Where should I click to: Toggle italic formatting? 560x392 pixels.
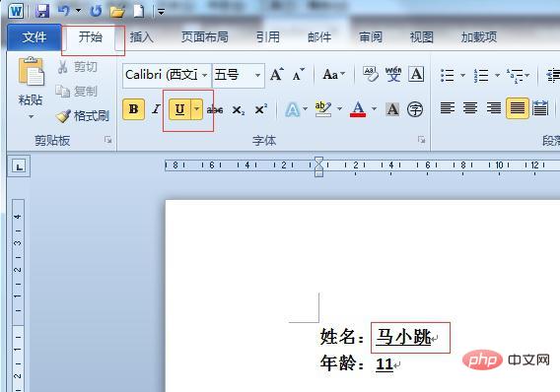tap(156, 109)
